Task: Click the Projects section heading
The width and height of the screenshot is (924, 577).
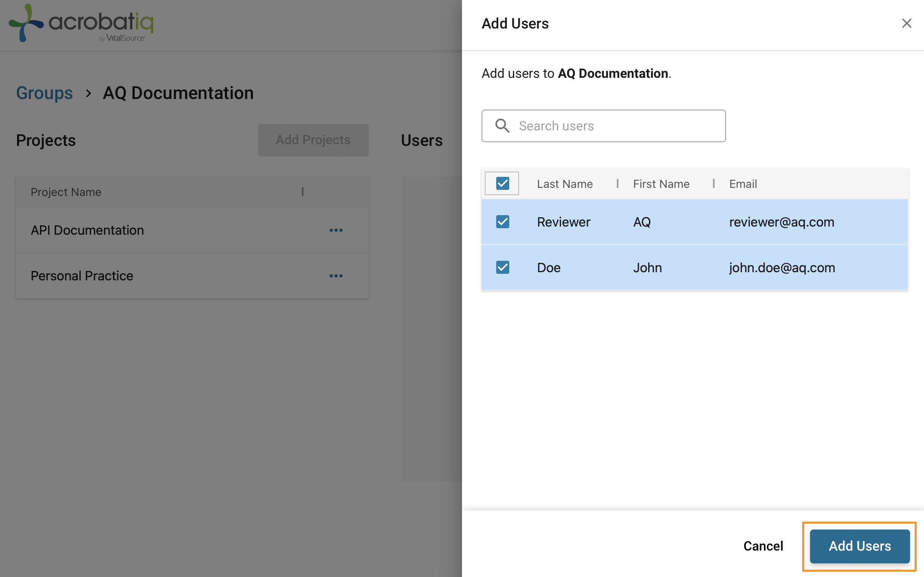Action: pos(46,140)
